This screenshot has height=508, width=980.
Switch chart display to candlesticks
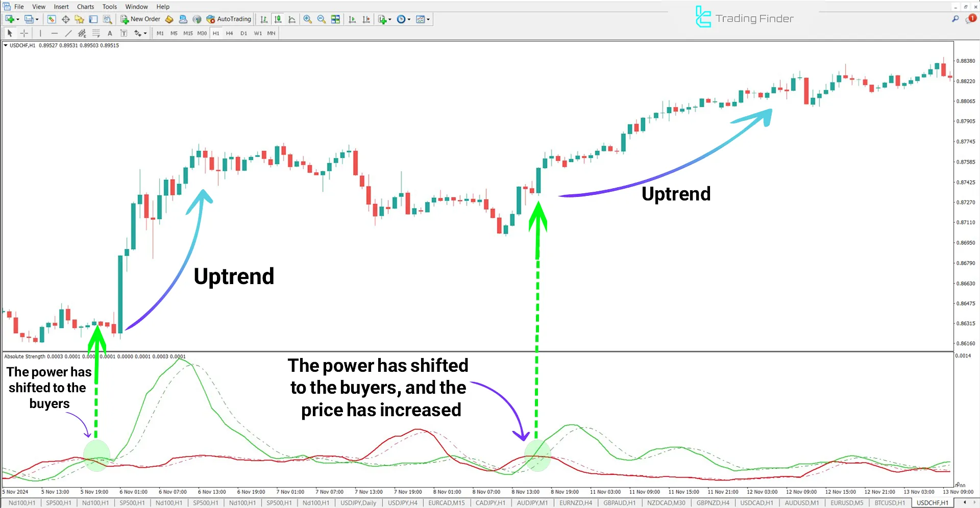(x=278, y=19)
